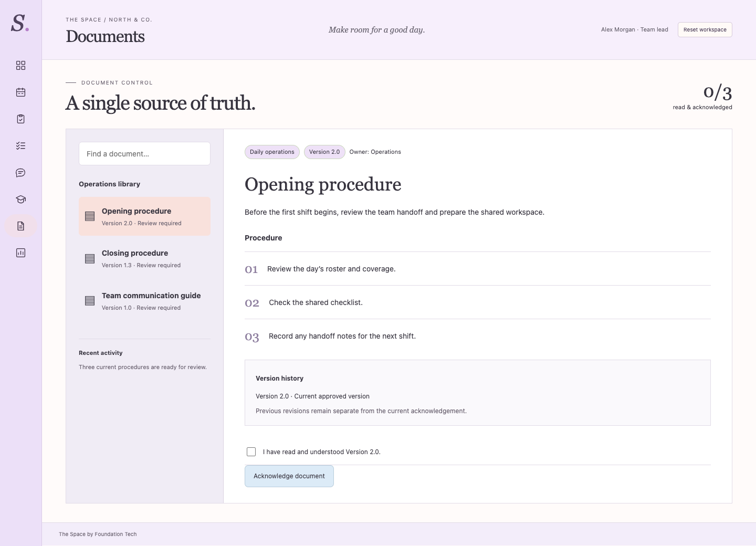Click step 02 'Check the shared checklist.'

click(x=478, y=302)
